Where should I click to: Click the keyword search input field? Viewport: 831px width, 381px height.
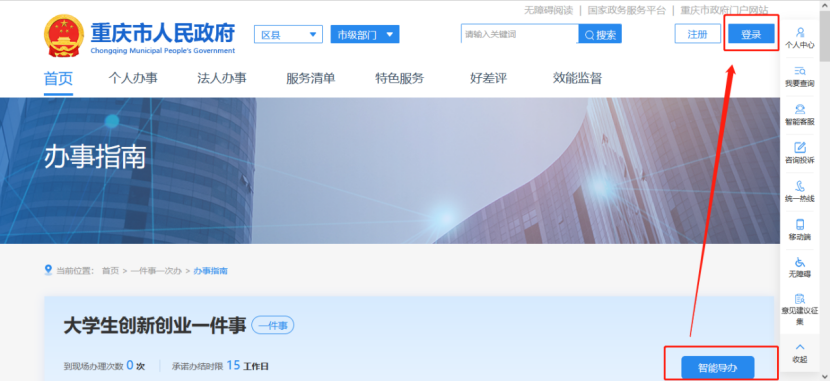[x=519, y=34]
